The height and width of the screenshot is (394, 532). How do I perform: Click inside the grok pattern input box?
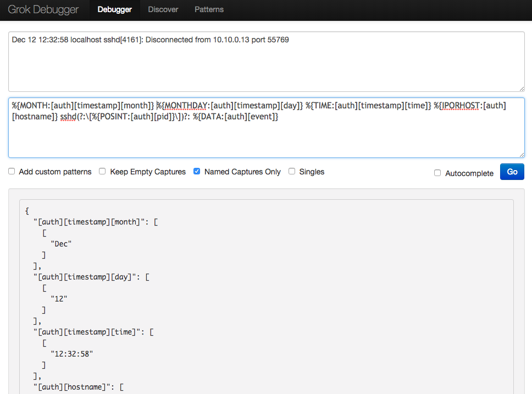coord(267,128)
